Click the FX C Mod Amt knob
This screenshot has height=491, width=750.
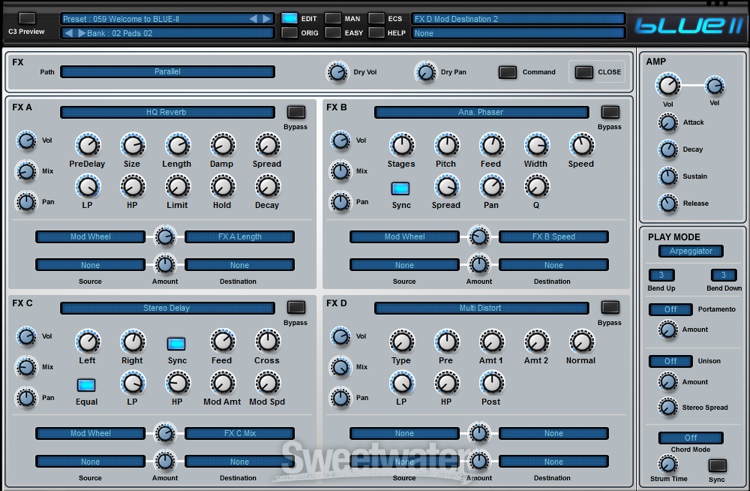click(222, 383)
